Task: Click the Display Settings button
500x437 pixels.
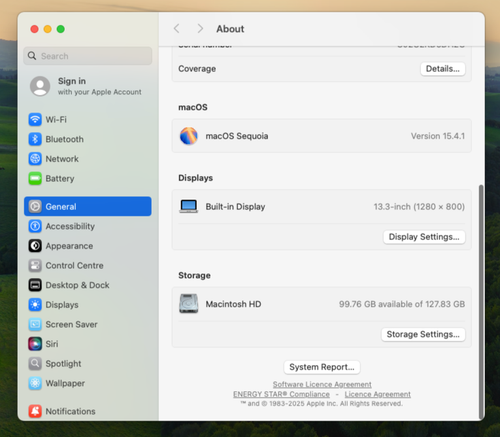Action: [x=424, y=237]
